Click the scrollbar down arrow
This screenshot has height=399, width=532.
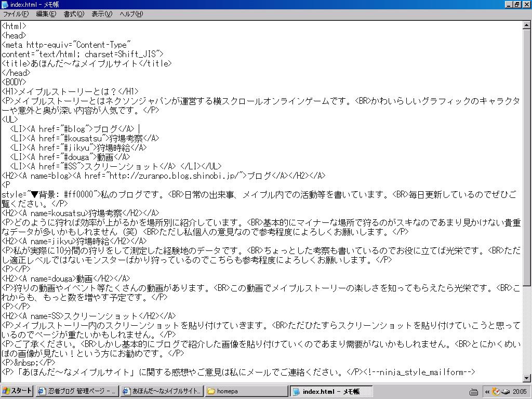[526, 378]
